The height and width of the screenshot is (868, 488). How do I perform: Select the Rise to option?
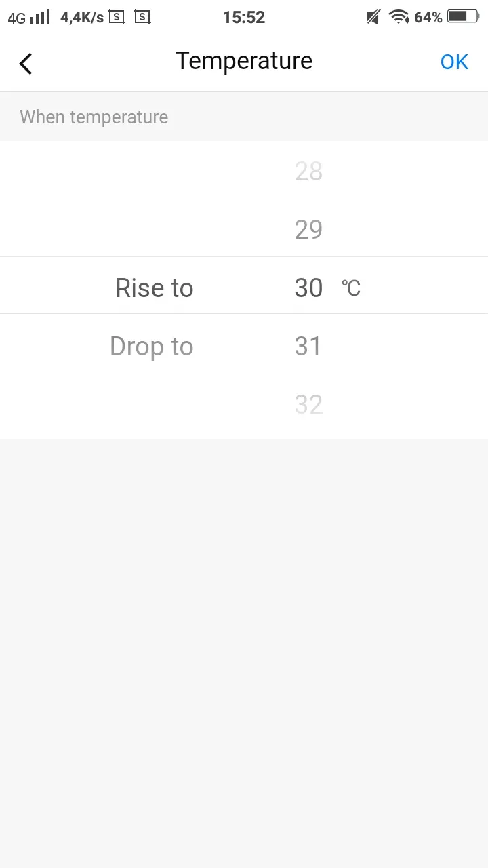tap(155, 288)
